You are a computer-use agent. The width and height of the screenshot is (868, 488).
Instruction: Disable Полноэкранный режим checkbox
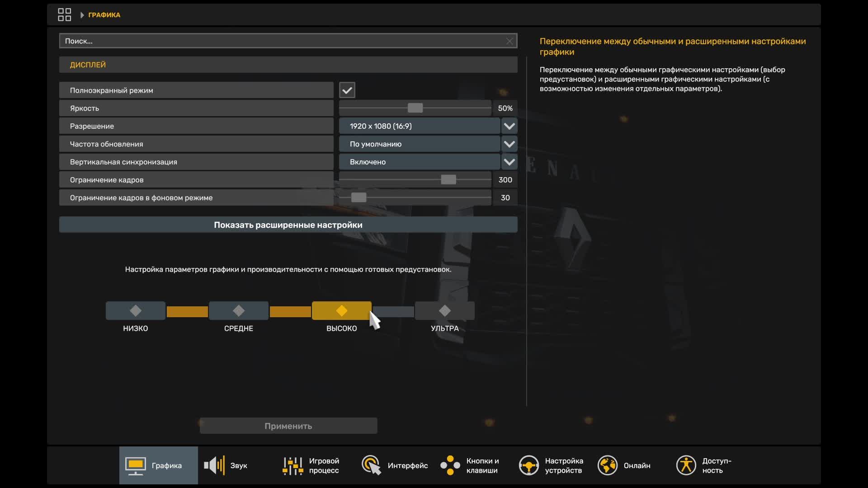[347, 90]
